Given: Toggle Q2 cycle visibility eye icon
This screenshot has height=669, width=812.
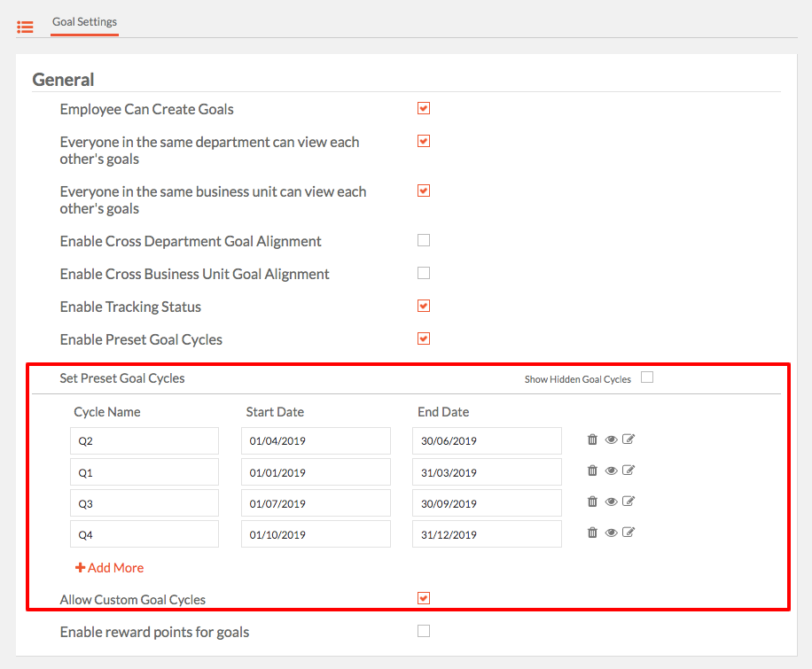Looking at the screenshot, I should (611, 440).
